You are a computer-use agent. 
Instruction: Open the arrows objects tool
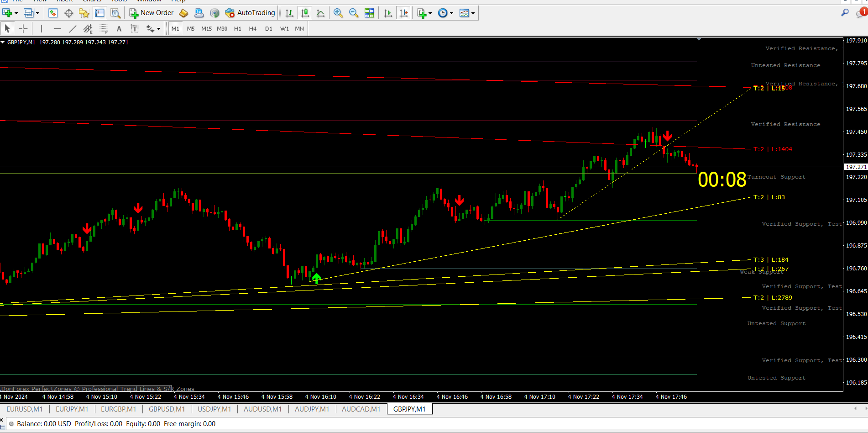[150, 29]
